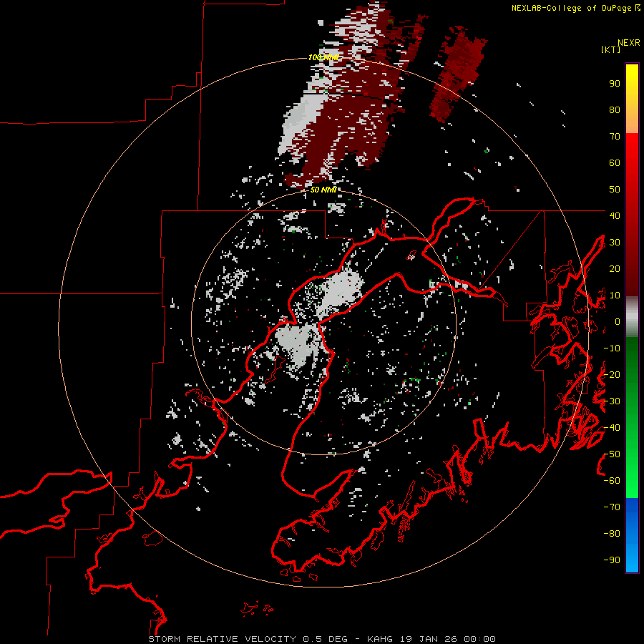Click the -50 value on the velocity scale
The image size is (644, 644).
point(612,454)
